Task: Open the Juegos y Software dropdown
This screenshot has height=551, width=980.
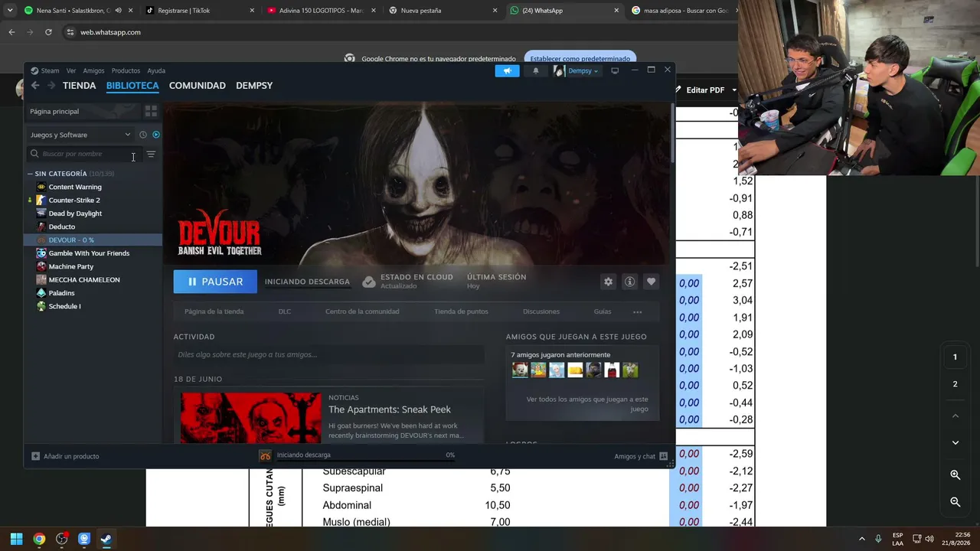Action: pos(80,135)
